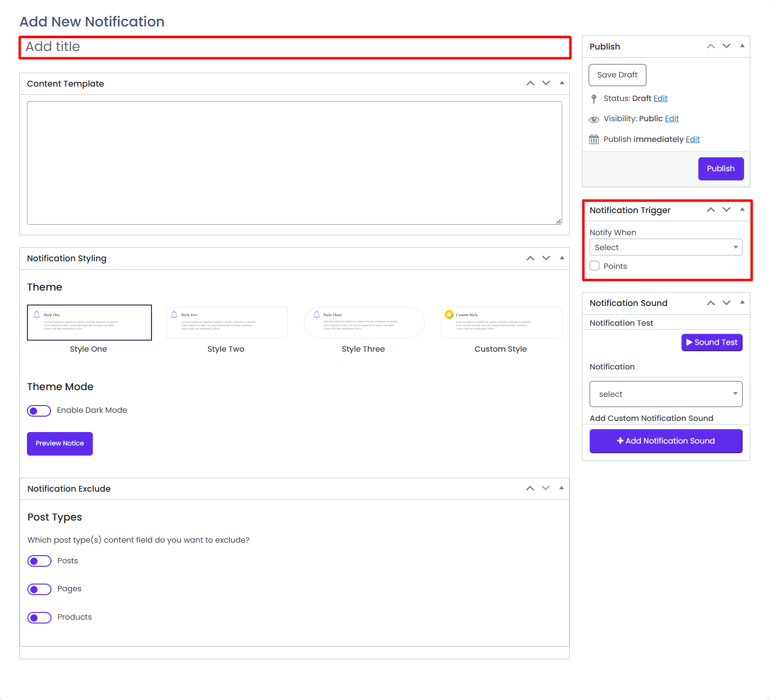The image size is (770, 700).
Task: Move Notification Trigger panel up
Action: pos(710,210)
